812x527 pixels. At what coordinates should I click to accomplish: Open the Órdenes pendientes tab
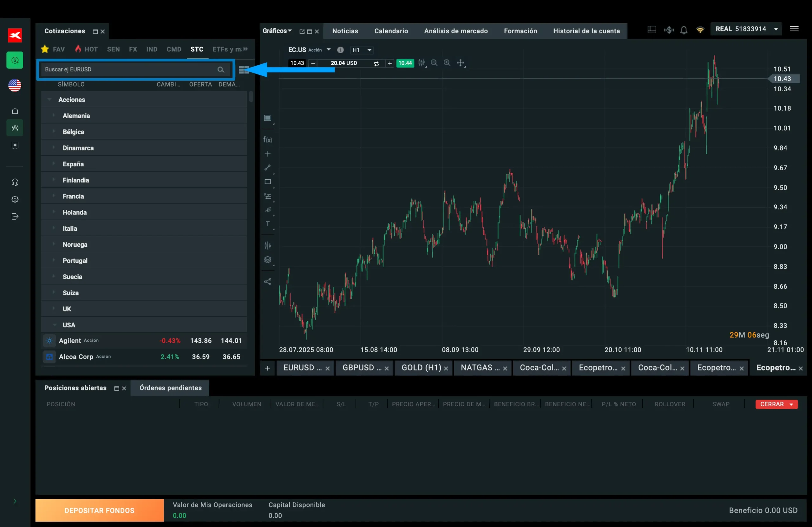[170, 388]
